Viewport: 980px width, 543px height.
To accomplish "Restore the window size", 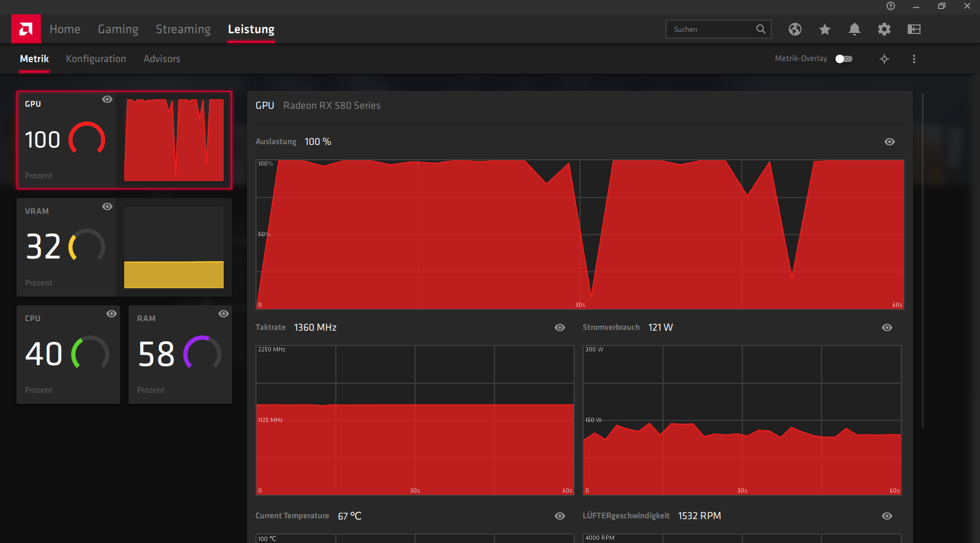I will [x=942, y=6].
